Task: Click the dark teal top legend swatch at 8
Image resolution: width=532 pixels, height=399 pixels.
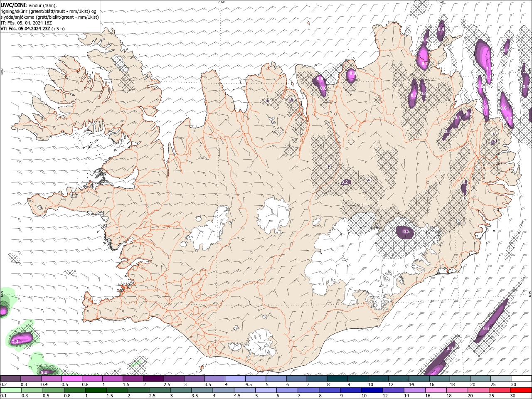Action: click(x=337, y=379)
